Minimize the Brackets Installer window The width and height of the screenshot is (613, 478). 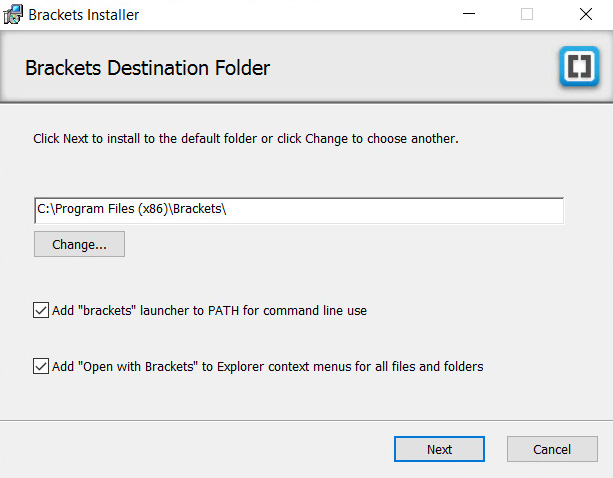click(469, 14)
